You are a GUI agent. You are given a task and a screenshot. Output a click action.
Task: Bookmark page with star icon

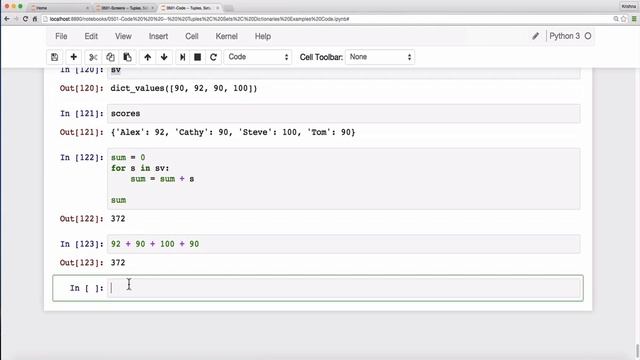[x=623, y=19]
